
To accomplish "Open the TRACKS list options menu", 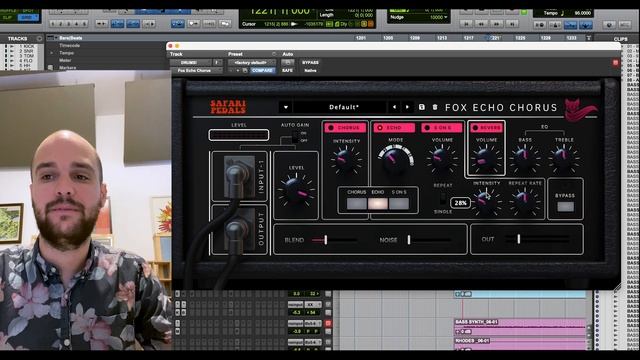I will [39, 39].
